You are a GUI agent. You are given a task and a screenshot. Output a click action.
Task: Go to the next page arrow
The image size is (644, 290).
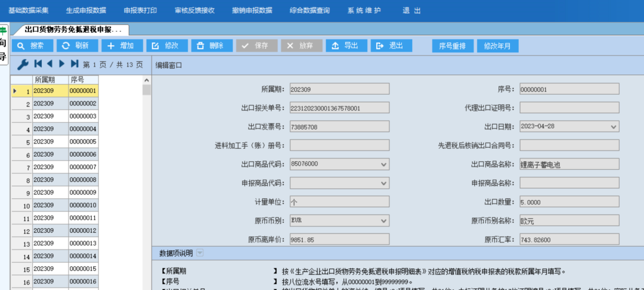[62, 64]
